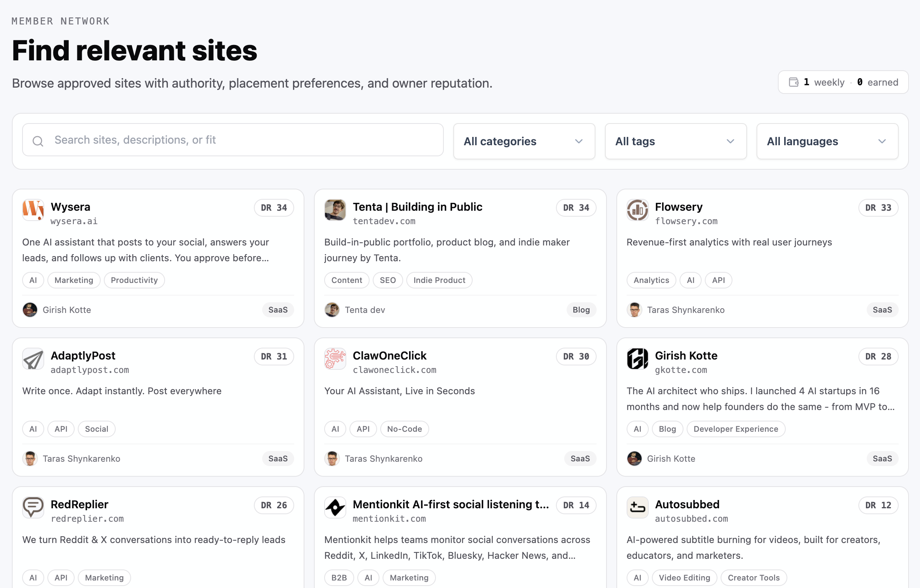This screenshot has height=588, width=920.
Task: Click the Autosubbed logo icon
Action: tap(637, 507)
